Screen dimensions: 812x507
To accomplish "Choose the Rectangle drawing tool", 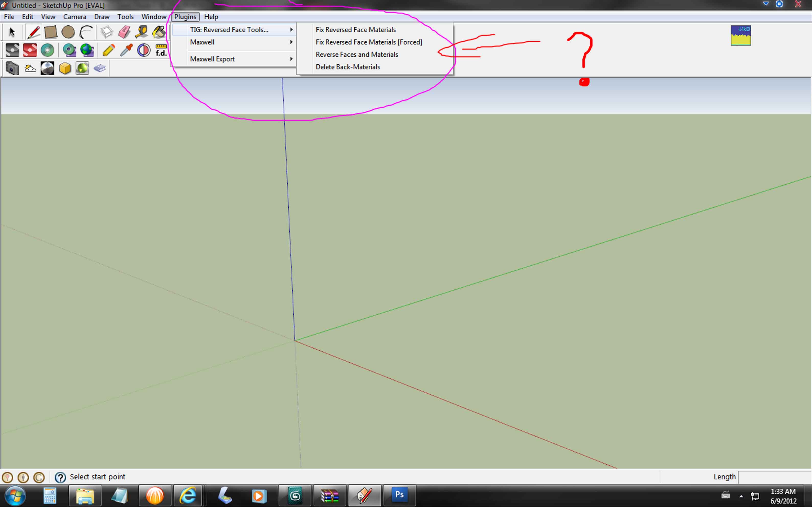I will [x=51, y=32].
